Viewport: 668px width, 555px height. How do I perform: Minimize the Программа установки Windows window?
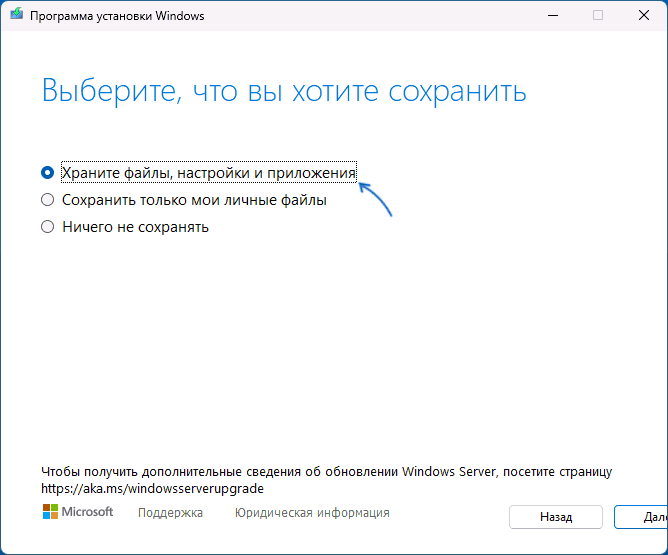click(553, 15)
